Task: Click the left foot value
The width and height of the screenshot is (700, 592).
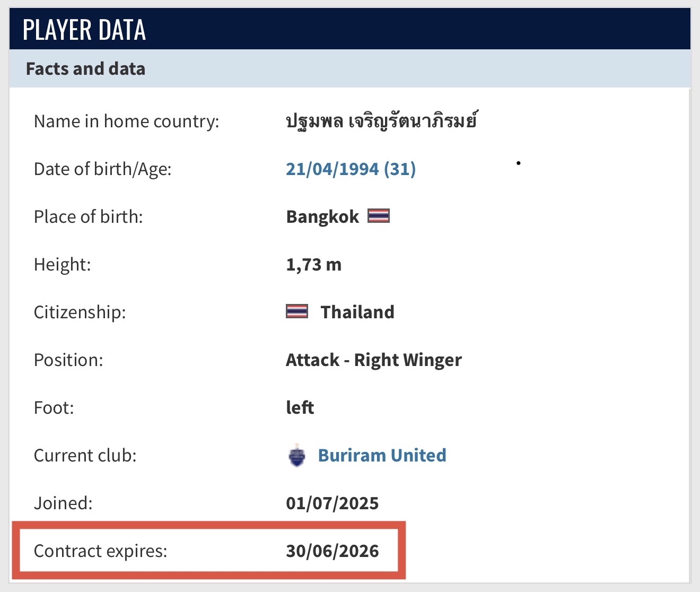Action: click(300, 407)
